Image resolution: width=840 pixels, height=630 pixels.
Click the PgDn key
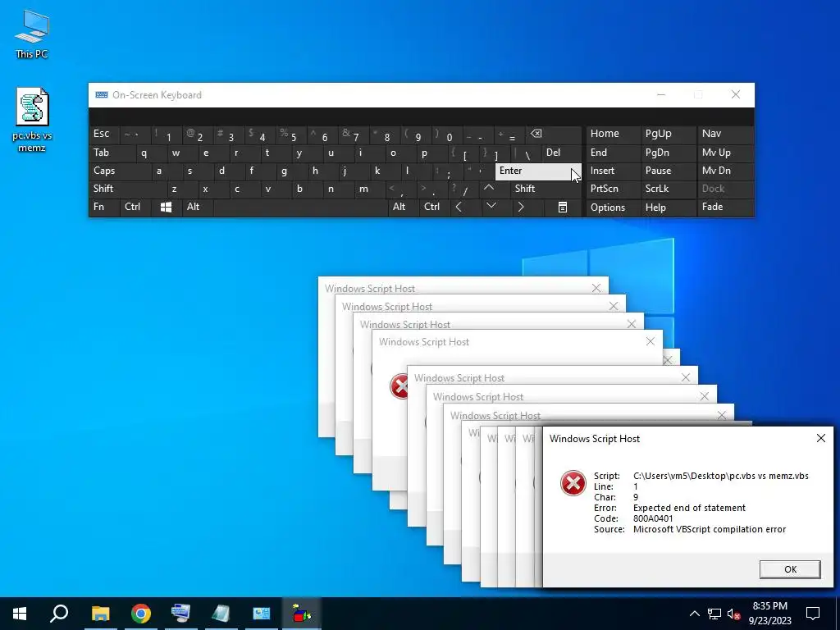(668, 153)
